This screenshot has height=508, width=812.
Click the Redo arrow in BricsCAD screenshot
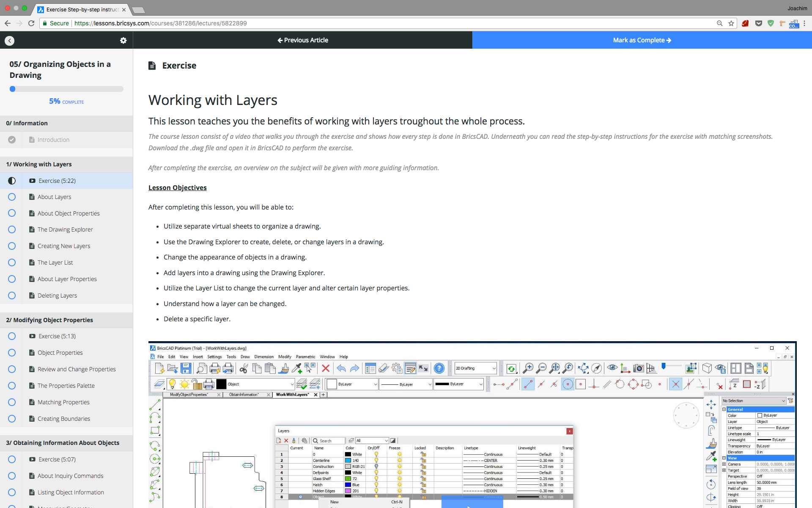click(354, 368)
